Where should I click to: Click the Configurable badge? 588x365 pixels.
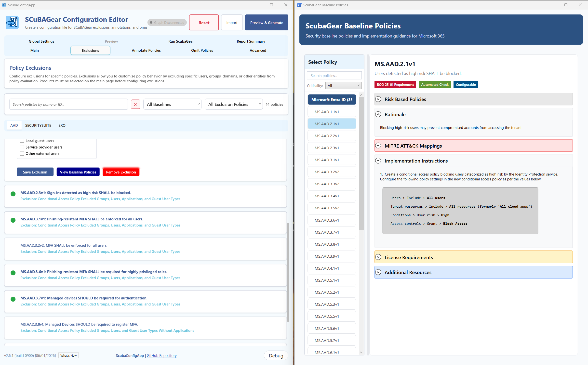[466, 85]
